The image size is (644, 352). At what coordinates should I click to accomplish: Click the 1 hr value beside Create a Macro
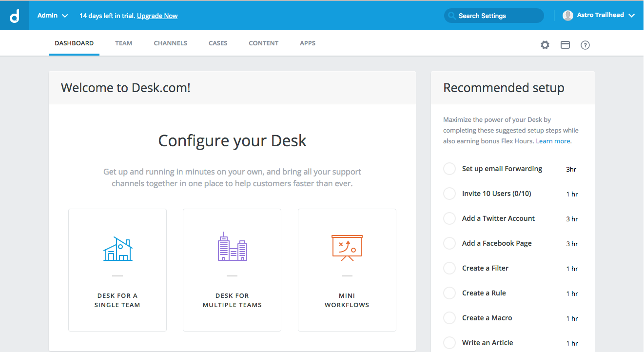pos(572,318)
